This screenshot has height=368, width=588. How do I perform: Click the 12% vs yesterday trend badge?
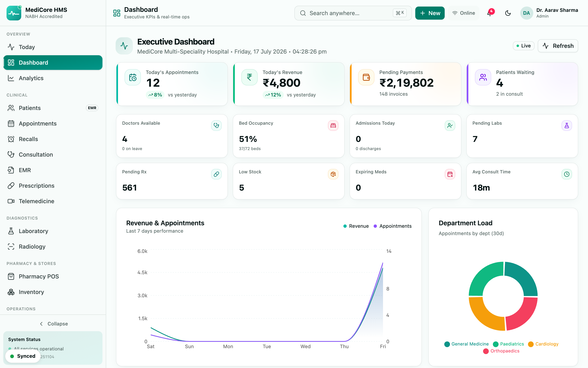tap(273, 95)
